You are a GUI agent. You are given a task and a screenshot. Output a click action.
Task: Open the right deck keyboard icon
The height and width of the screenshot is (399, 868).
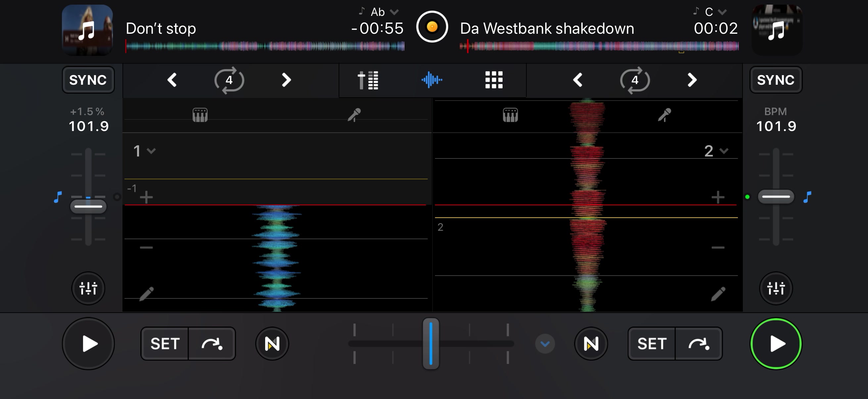point(510,115)
